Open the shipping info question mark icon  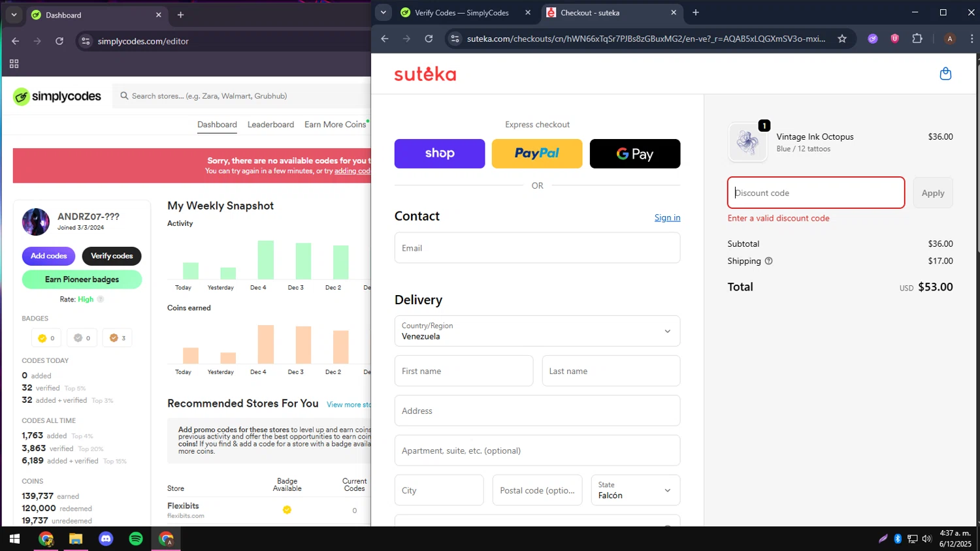(x=768, y=260)
